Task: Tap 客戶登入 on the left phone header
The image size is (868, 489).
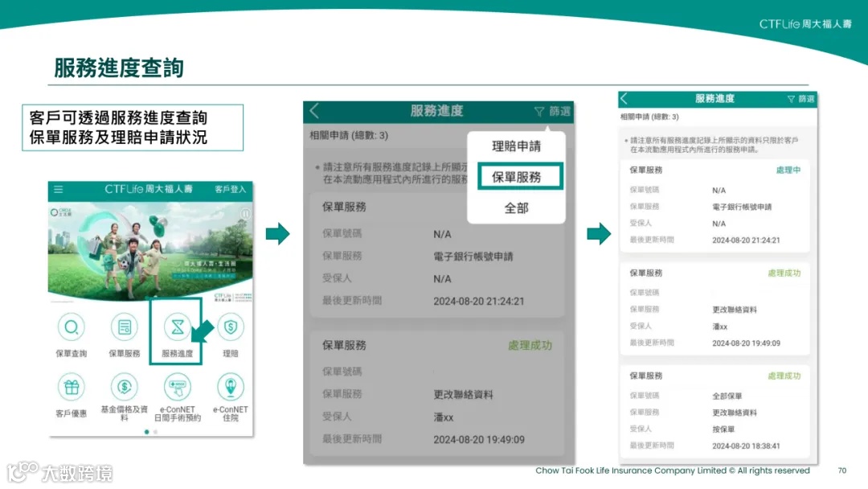Action: pos(231,189)
